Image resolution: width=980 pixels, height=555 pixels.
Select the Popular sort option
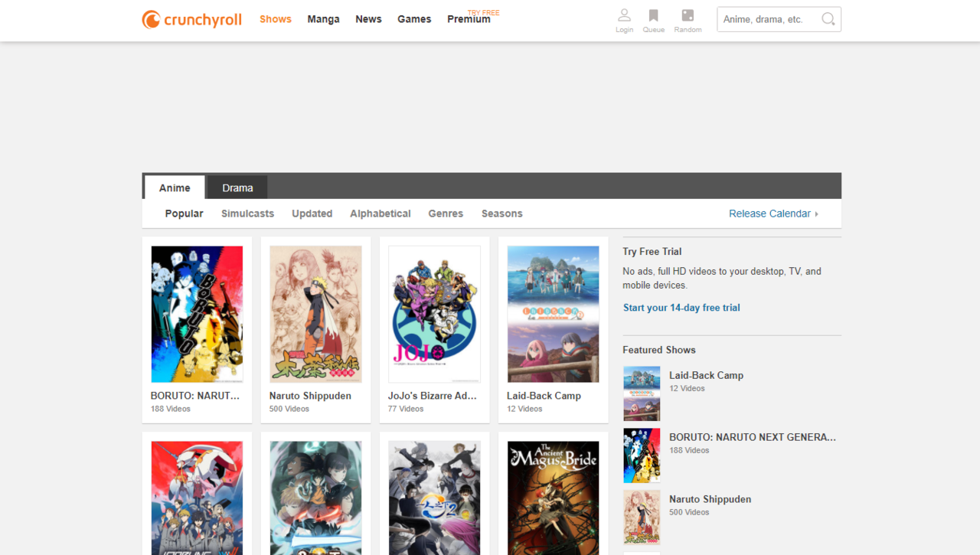[x=184, y=214]
